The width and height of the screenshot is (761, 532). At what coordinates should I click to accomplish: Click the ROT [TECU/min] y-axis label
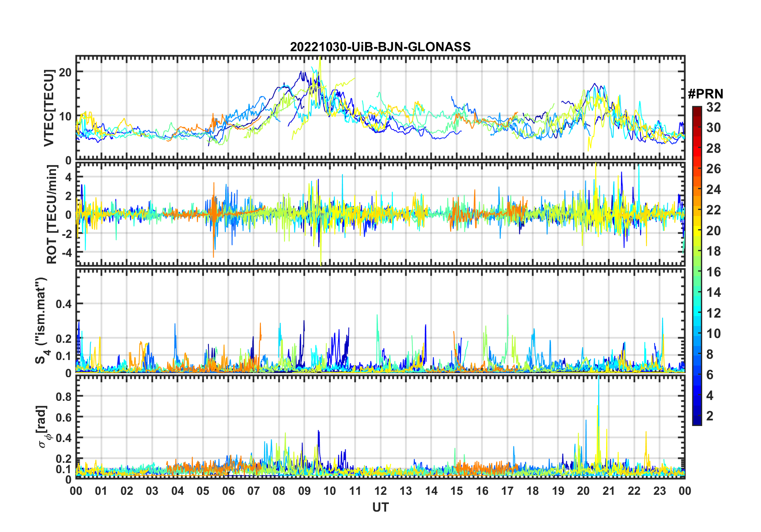tap(52, 214)
